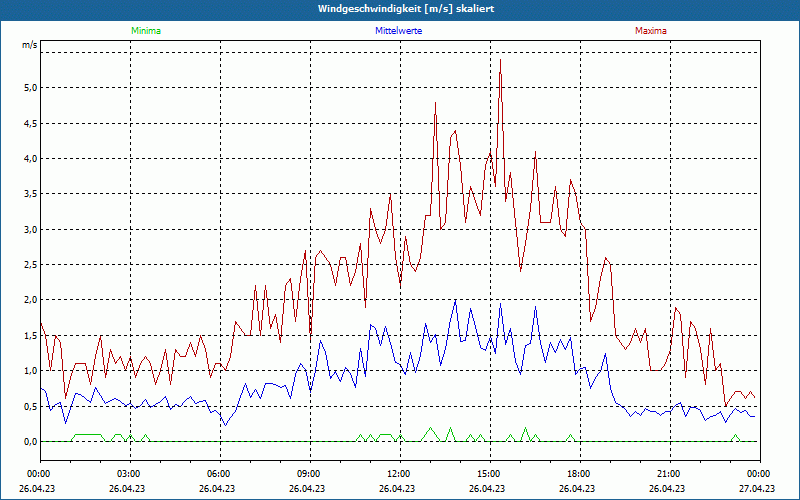The height and width of the screenshot is (500, 800).
Task: Click the 0,0 y-axis value
Action: point(31,442)
